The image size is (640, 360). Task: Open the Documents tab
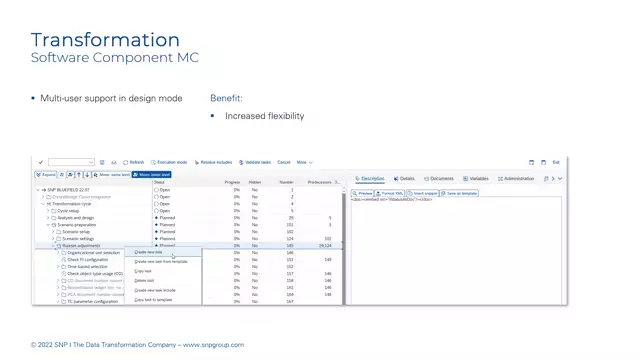click(439, 179)
